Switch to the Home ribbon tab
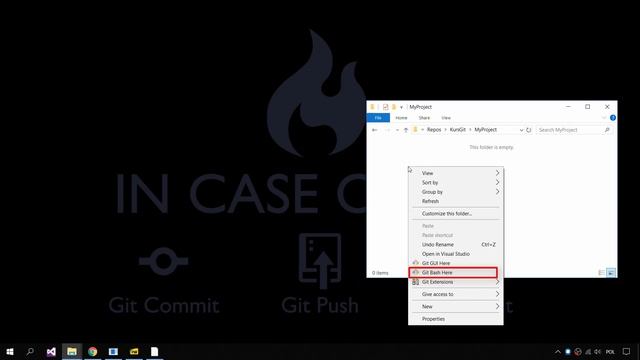The width and height of the screenshot is (640, 360). click(401, 118)
